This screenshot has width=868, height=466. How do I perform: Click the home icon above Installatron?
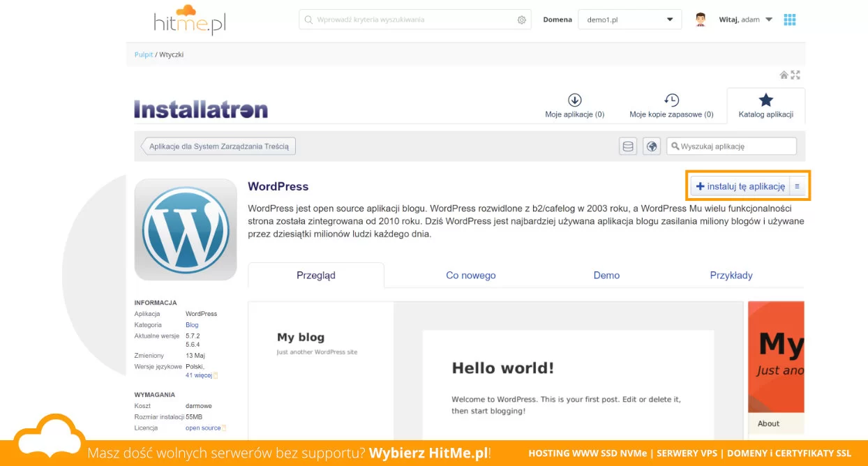pyautogui.click(x=784, y=75)
